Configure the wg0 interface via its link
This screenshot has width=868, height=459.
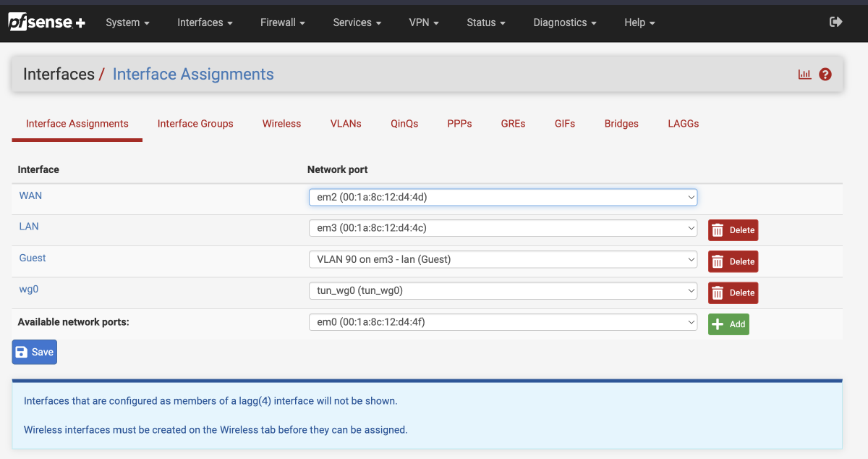click(28, 289)
